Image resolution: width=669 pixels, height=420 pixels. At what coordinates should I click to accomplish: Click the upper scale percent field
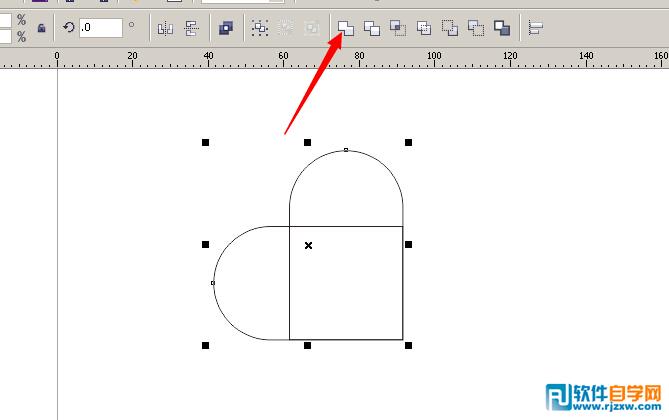click(5, 20)
